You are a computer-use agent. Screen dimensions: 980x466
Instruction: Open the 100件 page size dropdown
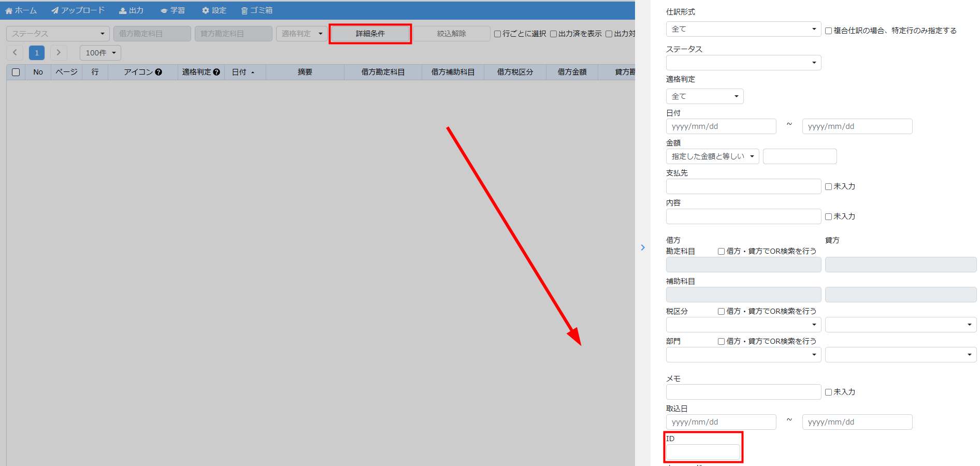[x=100, y=53]
